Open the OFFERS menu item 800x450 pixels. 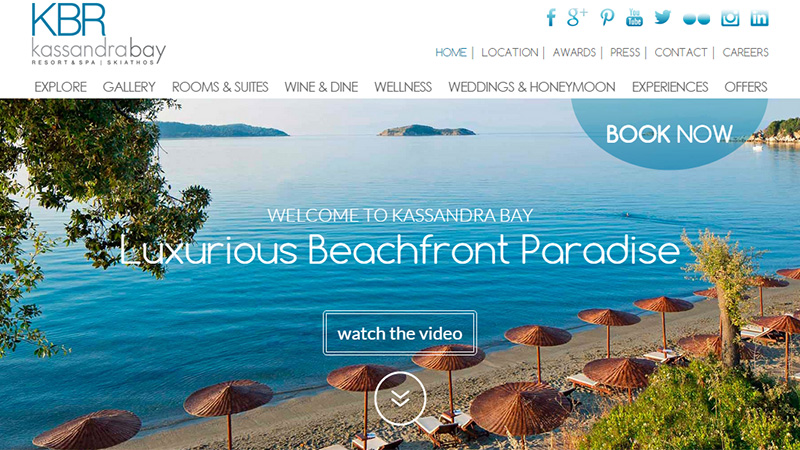746,87
